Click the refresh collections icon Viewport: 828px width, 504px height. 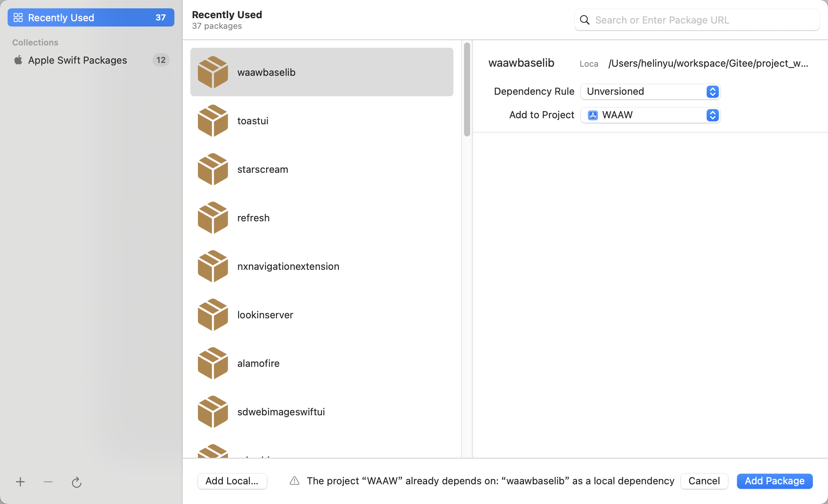[x=77, y=482]
